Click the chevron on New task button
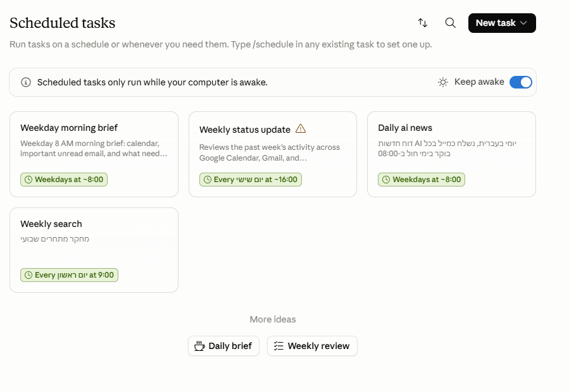This screenshot has width=569, height=392. pyautogui.click(x=523, y=23)
